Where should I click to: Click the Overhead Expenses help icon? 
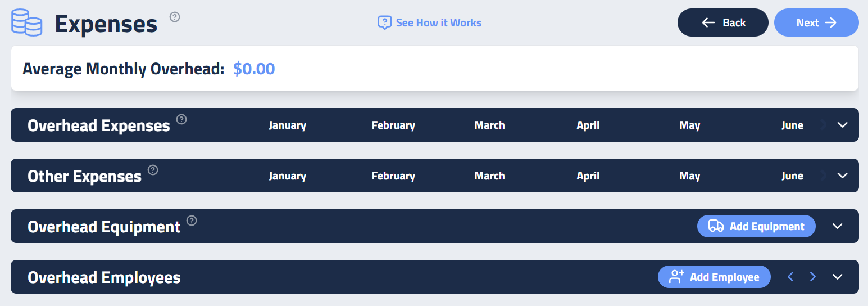(x=181, y=119)
